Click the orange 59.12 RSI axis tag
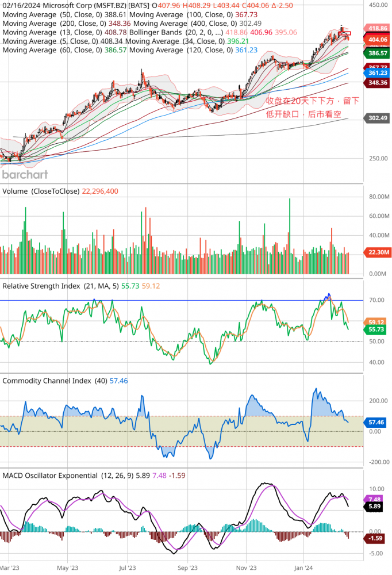This screenshot has width=392, height=575. (x=375, y=323)
